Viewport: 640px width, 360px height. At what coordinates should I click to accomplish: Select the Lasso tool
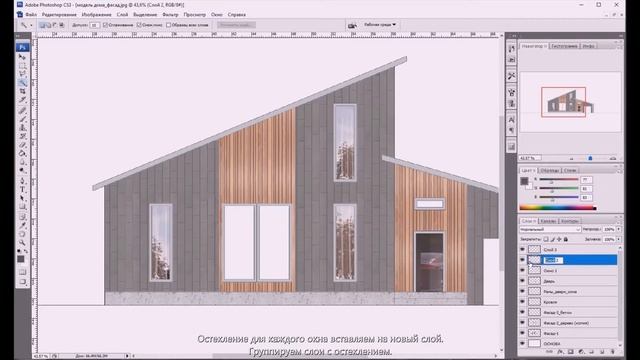pyautogui.click(x=22, y=74)
